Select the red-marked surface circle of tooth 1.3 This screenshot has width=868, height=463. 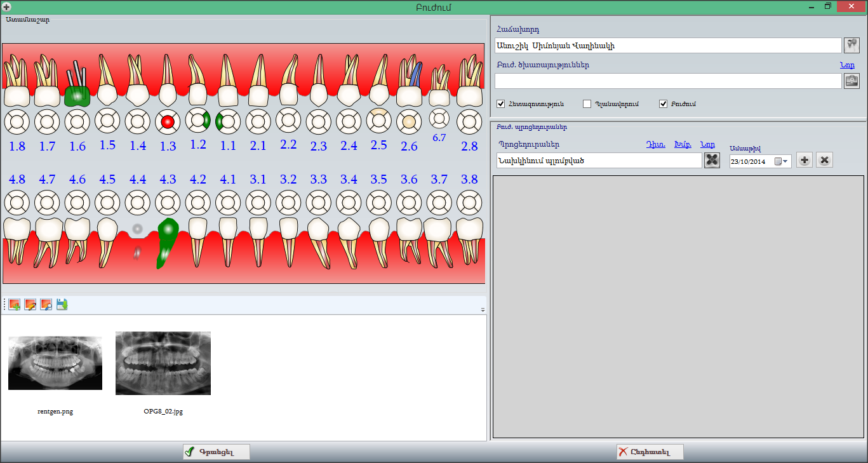[x=168, y=121]
